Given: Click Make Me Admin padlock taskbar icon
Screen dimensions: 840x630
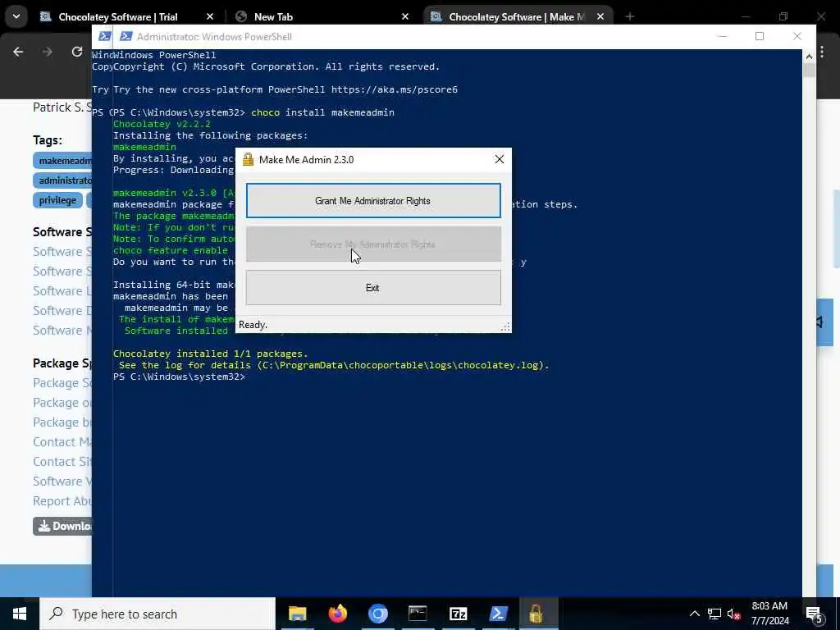Looking at the screenshot, I should (x=537, y=614).
